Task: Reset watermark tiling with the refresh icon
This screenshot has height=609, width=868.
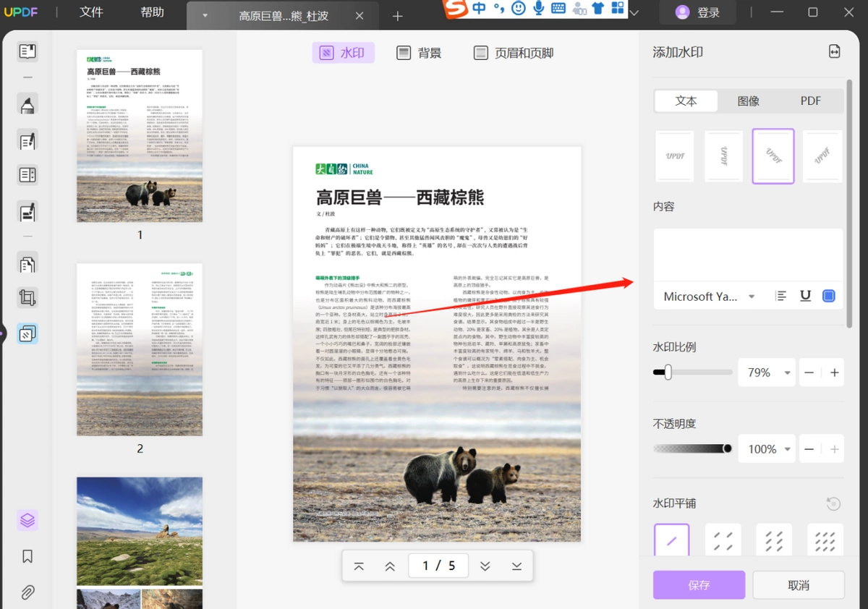Action: tap(833, 503)
